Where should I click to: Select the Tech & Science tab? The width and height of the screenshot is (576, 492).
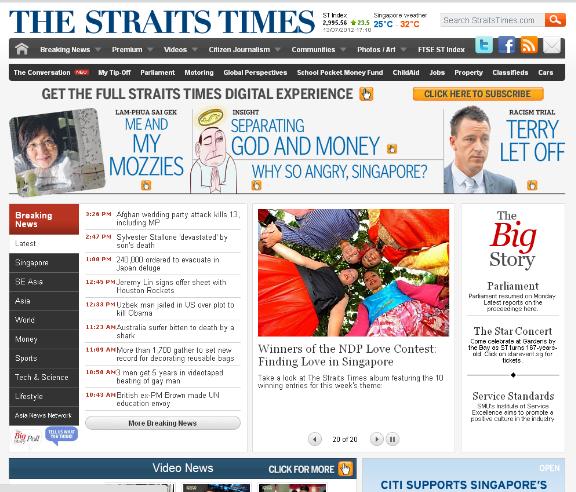(44, 377)
